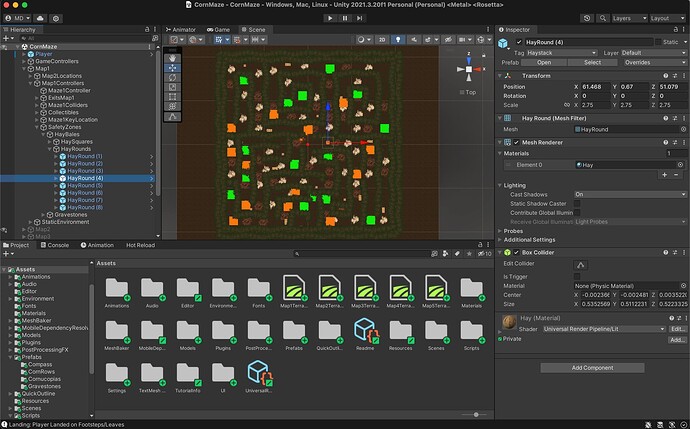Image resolution: width=690 pixels, height=429 pixels.
Task: Click Position X field 61.468
Action: point(595,87)
